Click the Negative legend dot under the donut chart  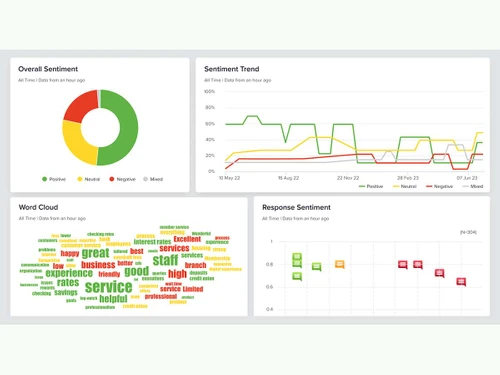tap(112, 179)
